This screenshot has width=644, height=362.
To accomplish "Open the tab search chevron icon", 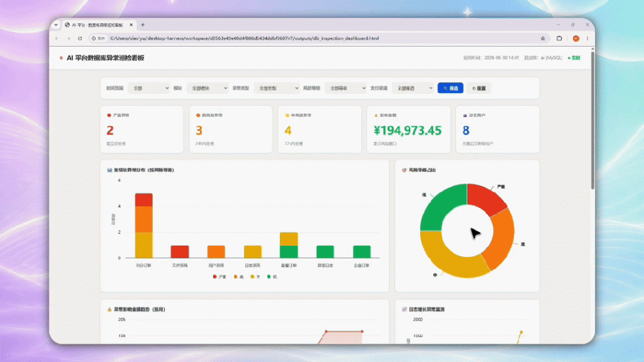I will [56, 25].
